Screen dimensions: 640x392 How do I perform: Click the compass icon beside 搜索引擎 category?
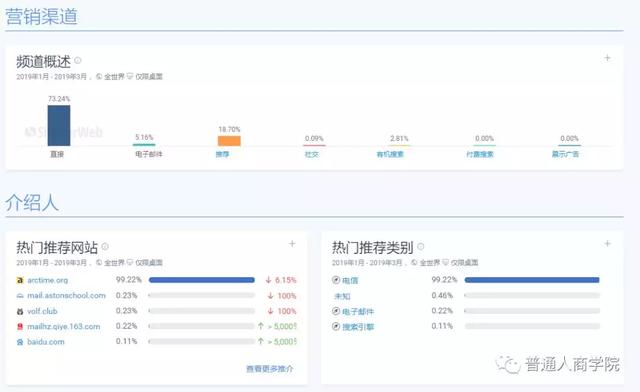click(x=336, y=327)
